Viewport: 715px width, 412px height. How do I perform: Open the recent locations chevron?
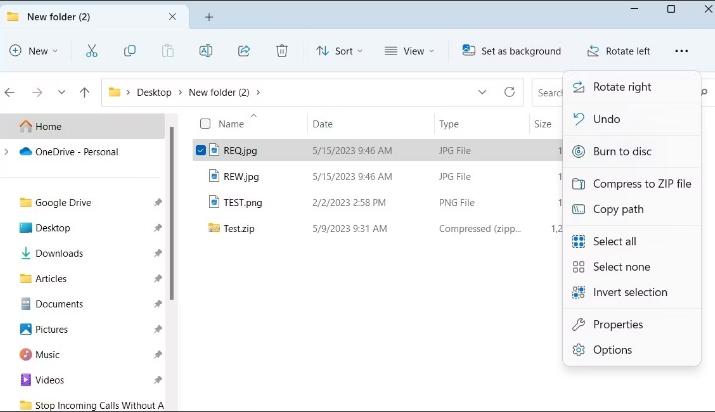click(61, 93)
